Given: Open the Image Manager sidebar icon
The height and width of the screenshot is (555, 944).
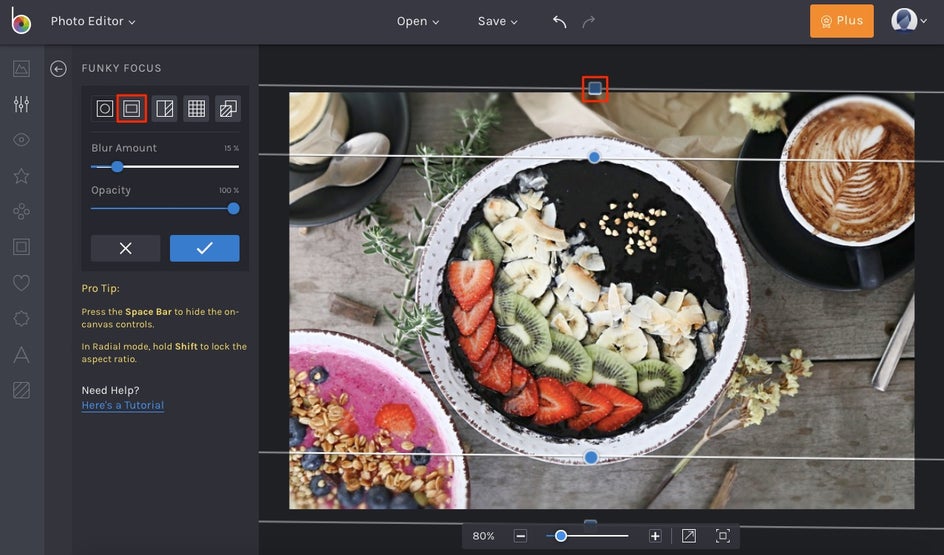Looking at the screenshot, I should click(21, 69).
